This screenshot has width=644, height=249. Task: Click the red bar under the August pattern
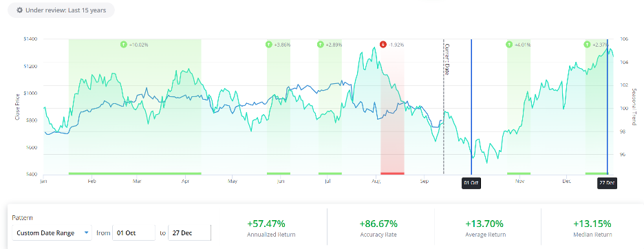[x=392, y=173]
